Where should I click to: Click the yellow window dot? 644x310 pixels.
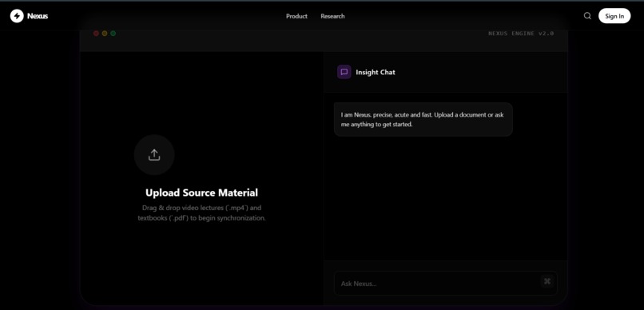tap(105, 34)
